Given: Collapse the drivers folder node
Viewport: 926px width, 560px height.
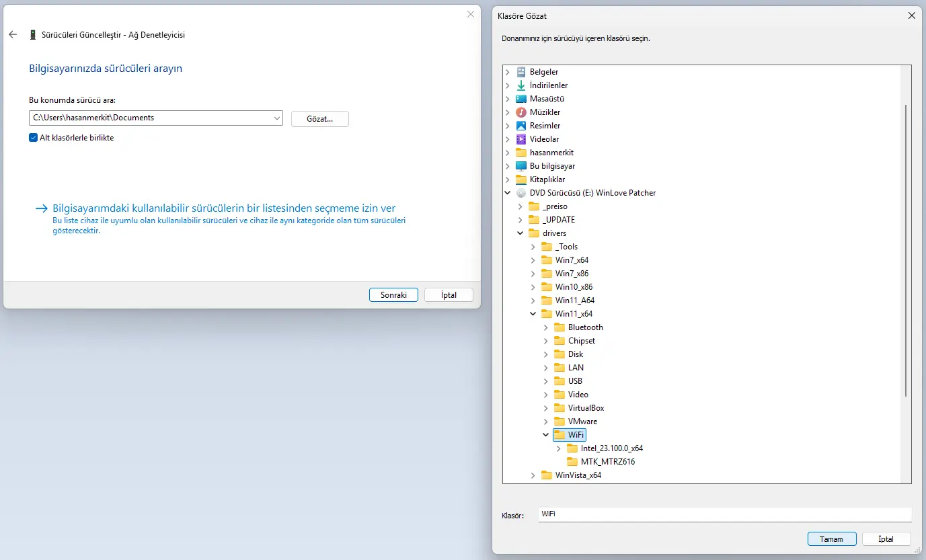Looking at the screenshot, I should (520, 233).
